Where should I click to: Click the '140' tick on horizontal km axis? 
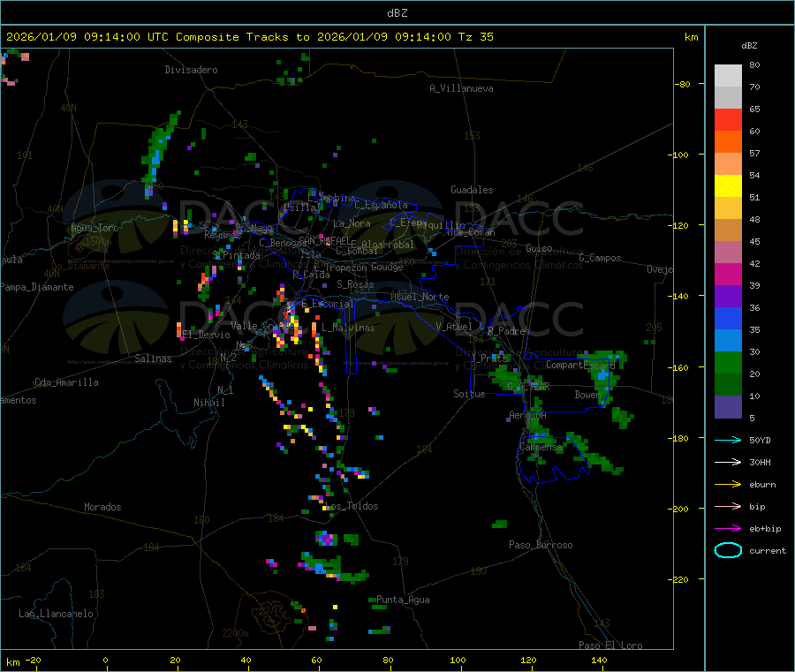[599, 660]
